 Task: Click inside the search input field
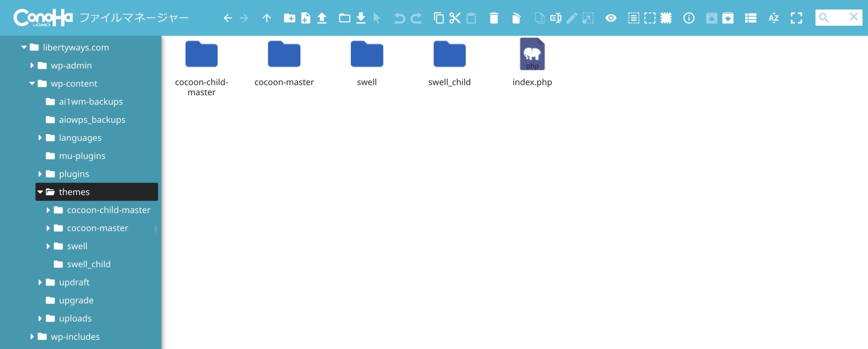[839, 18]
